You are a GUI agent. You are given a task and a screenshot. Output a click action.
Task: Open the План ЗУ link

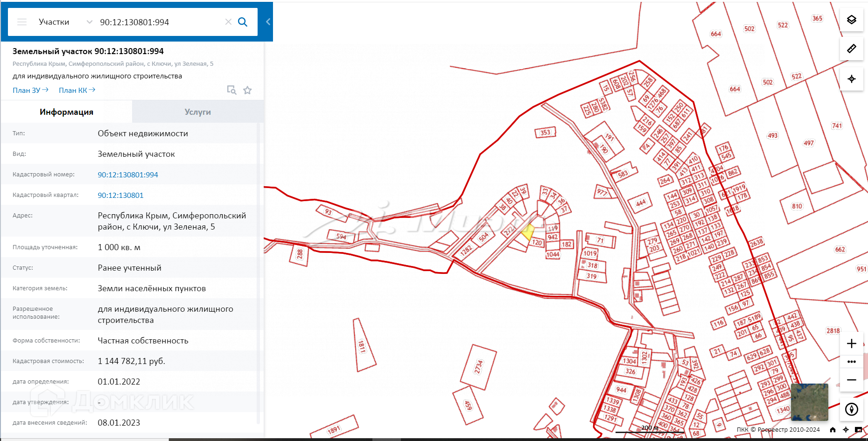(x=30, y=90)
